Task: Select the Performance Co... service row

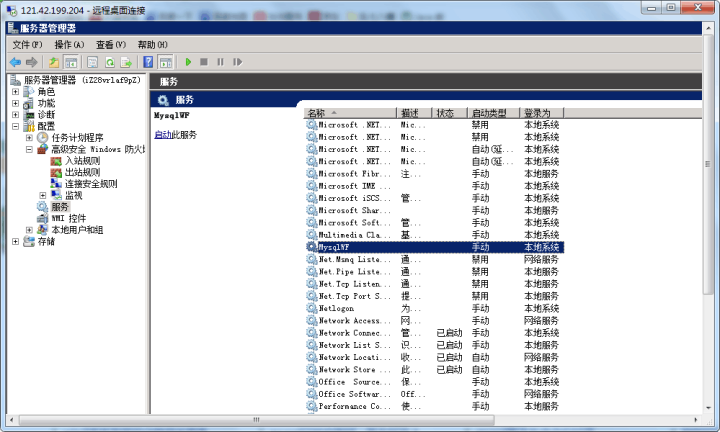Action: click(x=434, y=406)
